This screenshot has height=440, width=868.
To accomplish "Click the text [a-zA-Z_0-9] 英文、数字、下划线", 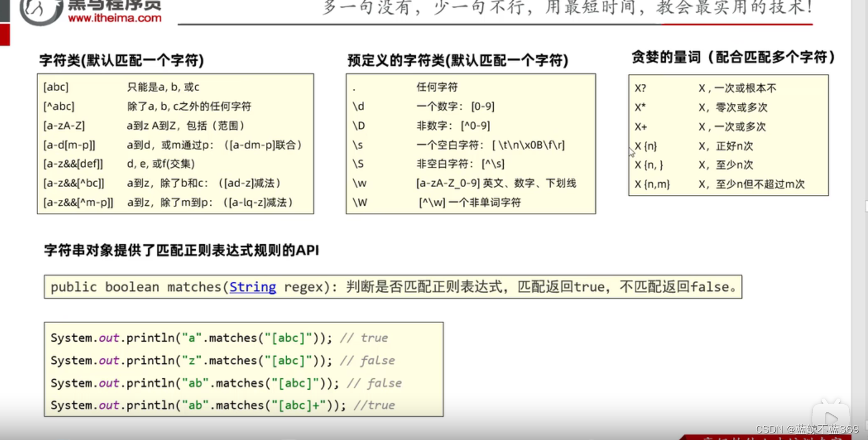I will pyautogui.click(x=497, y=183).
